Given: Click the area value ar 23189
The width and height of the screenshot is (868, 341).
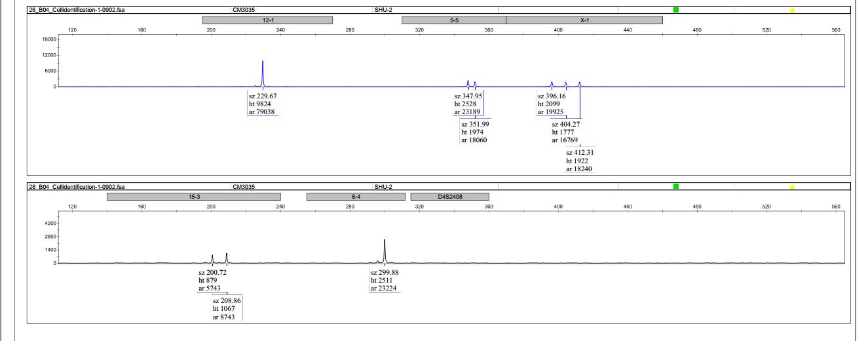Looking at the screenshot, I should 469,111.
